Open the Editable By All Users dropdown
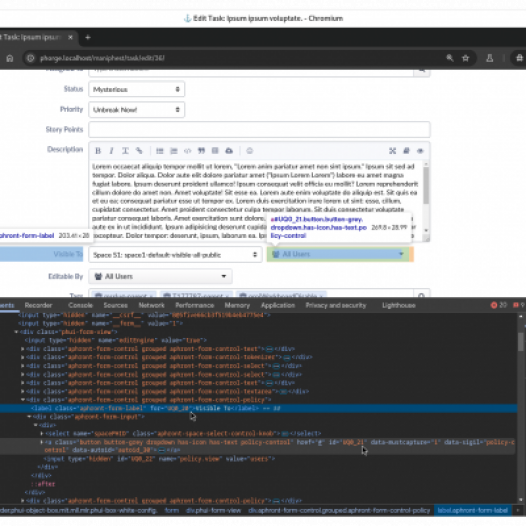 [160, 276]
